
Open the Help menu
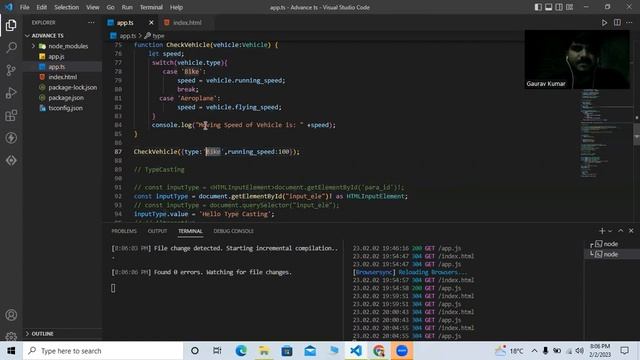[x=176, y=7]
